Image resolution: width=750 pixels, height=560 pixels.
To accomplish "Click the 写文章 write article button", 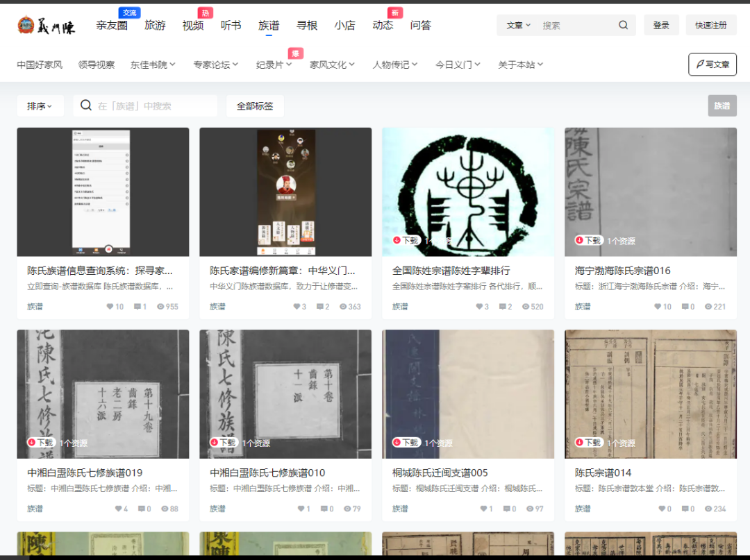I will click(712, 65).
